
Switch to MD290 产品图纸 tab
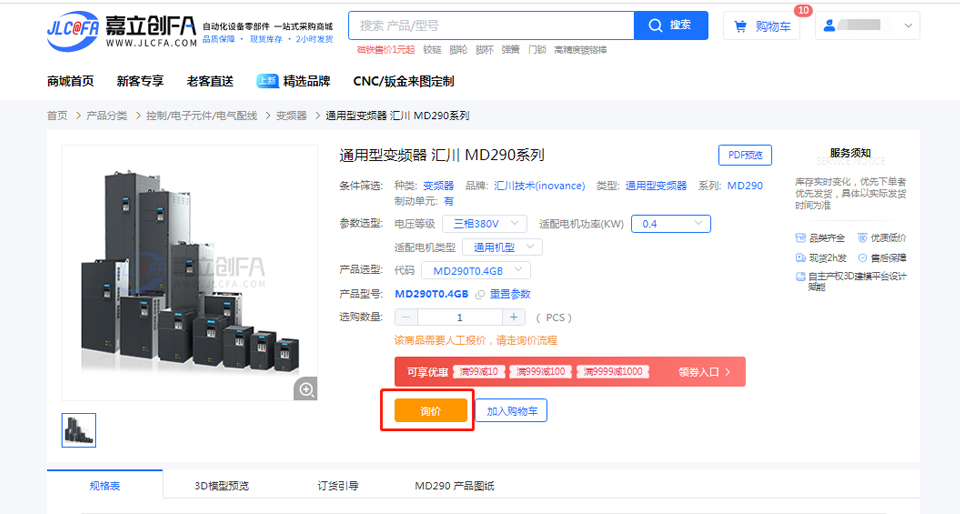click(454, 486)
